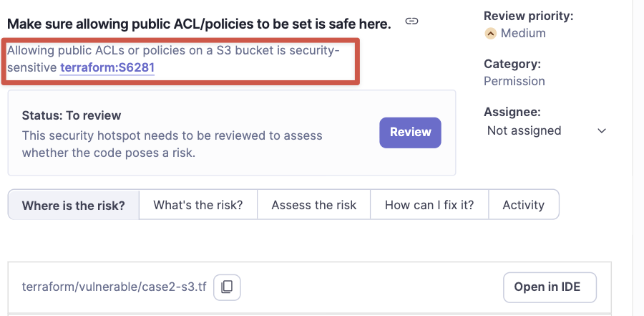Image resolution: width=644 pixels, height=316 pixels.
Task: Click the "Status: To review" heading
Action: click(x=72, y=115)
